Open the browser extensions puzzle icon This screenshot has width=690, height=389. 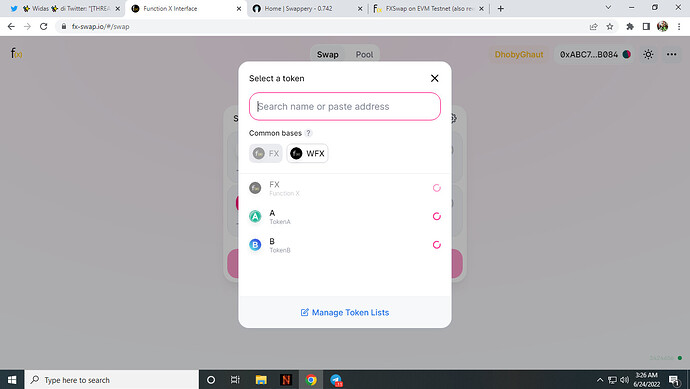click(630, 27)
